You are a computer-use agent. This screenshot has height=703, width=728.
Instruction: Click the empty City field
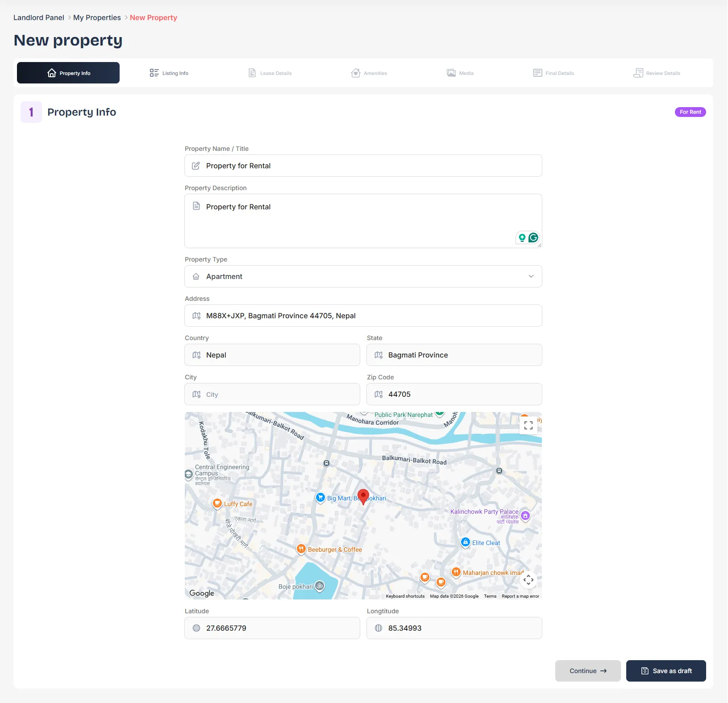[x=272, y=394]
